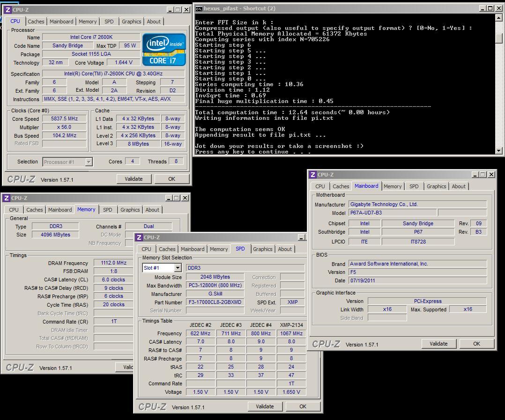The width and height of the screenshot is (505, 420).
Task: Click the DRAM Frequency value 1112.0 MHz
Action: tap(113, 263)
